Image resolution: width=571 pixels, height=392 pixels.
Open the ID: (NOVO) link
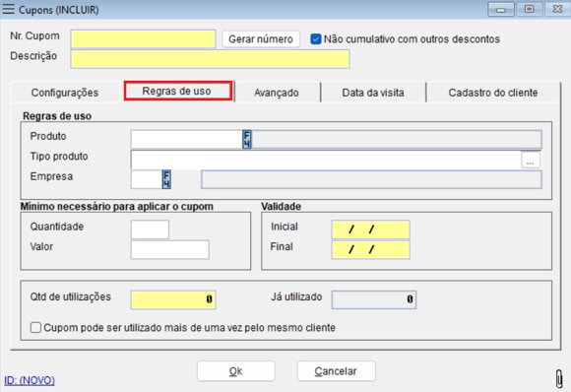[30, 380]
